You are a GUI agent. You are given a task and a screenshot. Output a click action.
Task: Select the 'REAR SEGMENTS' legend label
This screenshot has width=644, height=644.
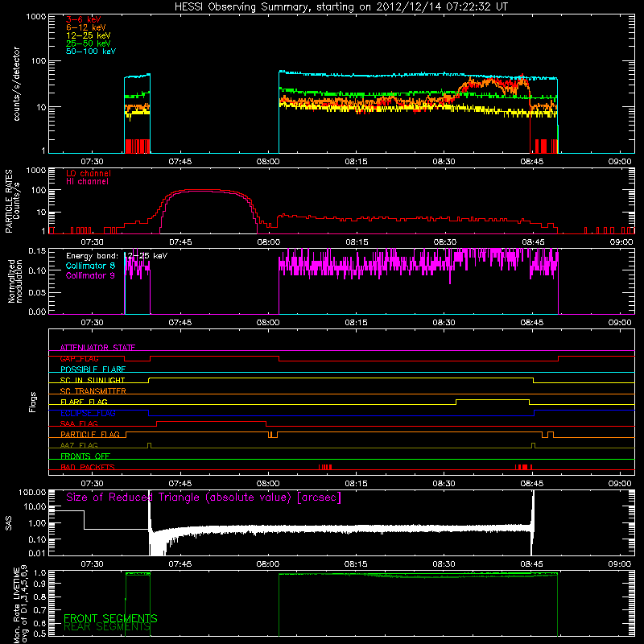tap(107, 627)
